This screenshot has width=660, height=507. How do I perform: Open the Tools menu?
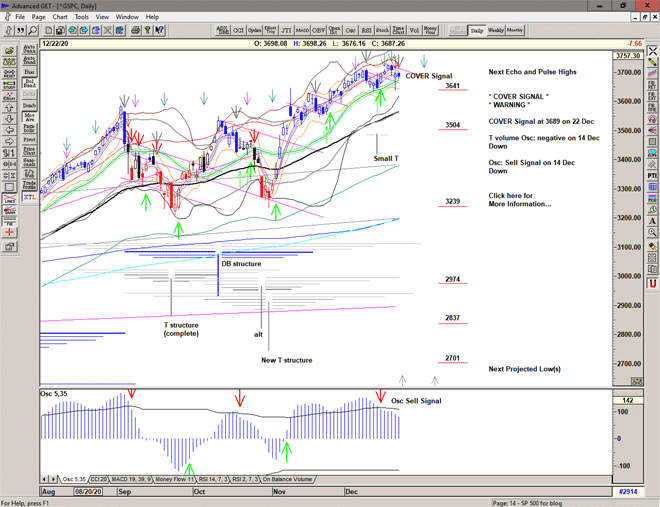point(81,17)
